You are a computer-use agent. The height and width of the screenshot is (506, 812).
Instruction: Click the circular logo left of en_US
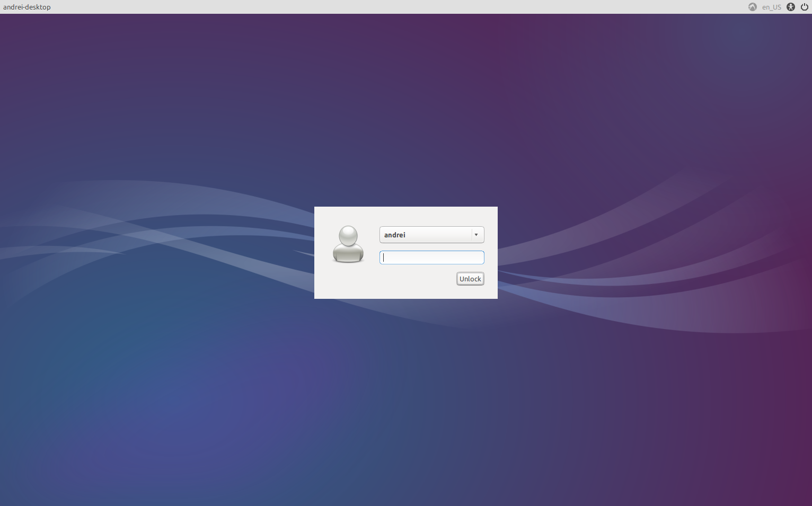752,7
